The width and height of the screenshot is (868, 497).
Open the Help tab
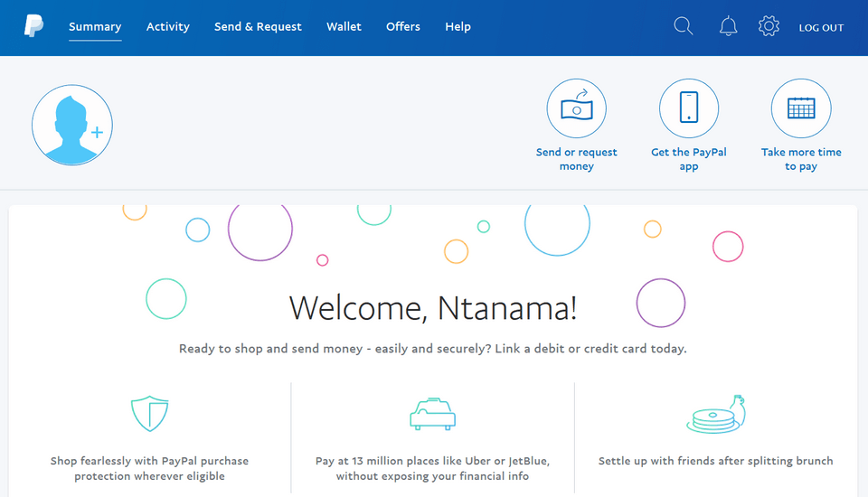458,26
